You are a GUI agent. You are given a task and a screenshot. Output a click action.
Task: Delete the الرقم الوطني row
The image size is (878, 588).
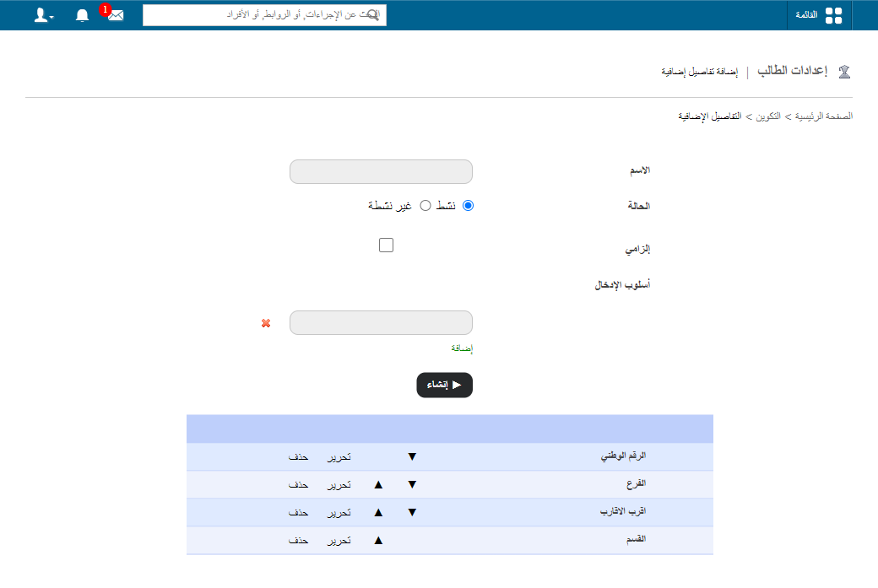[299, 457]
